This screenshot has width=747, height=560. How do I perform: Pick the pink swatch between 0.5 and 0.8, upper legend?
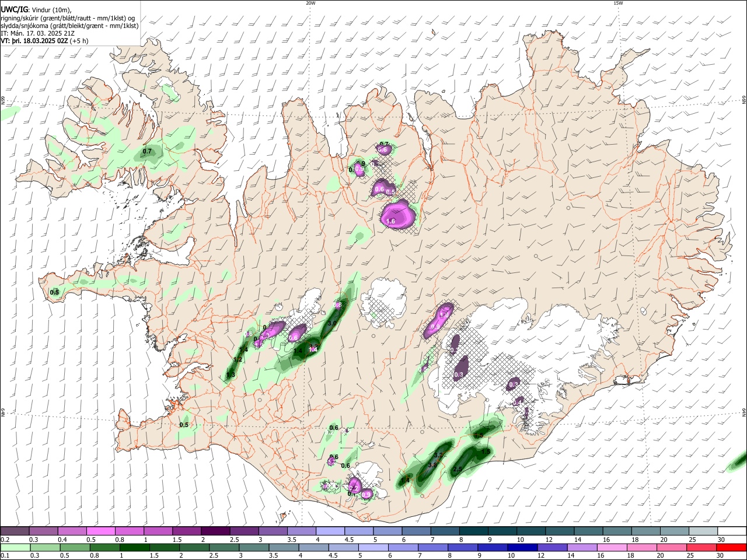100,531
